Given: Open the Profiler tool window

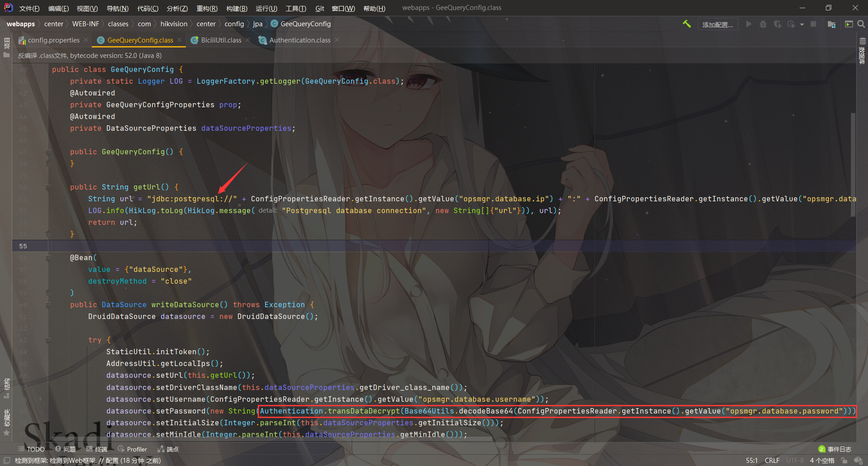Looking at the screenshot, I should tap(132, 449).
